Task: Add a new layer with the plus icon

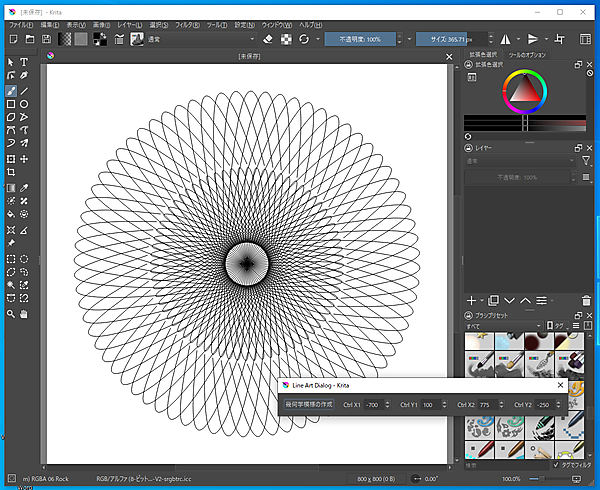Action: pos(471,300)
